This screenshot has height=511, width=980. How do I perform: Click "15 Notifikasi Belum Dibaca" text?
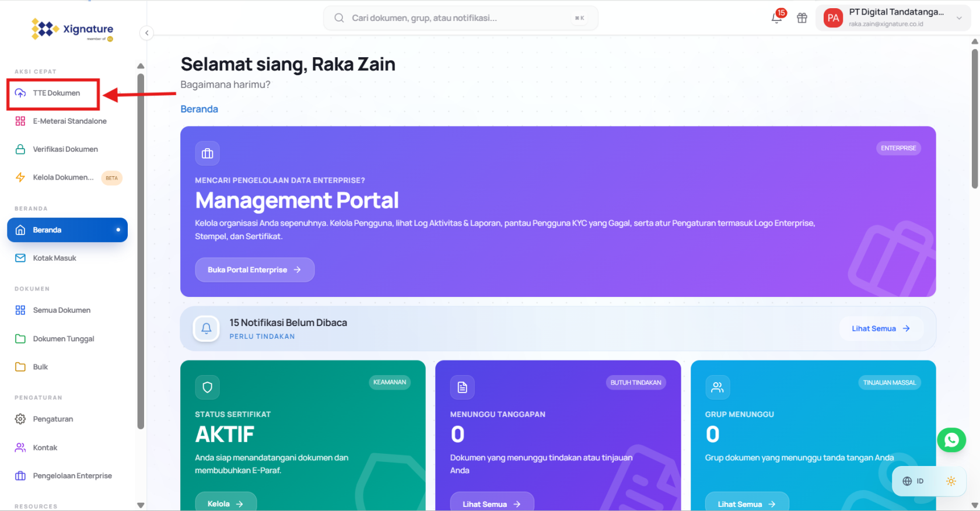pos(288,323)
